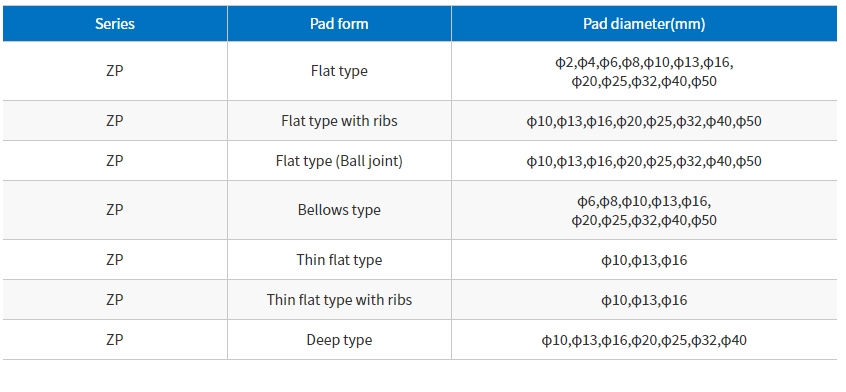846x392 pixels.
Task: Select the Flat type (Ball joint) cell
Action: (339, 161)
